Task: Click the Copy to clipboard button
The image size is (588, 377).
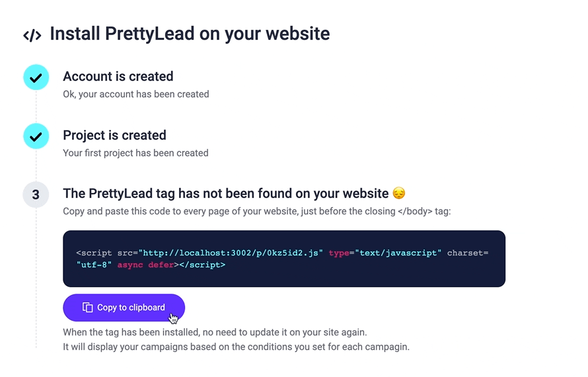Action: click(x=124, y=308)
